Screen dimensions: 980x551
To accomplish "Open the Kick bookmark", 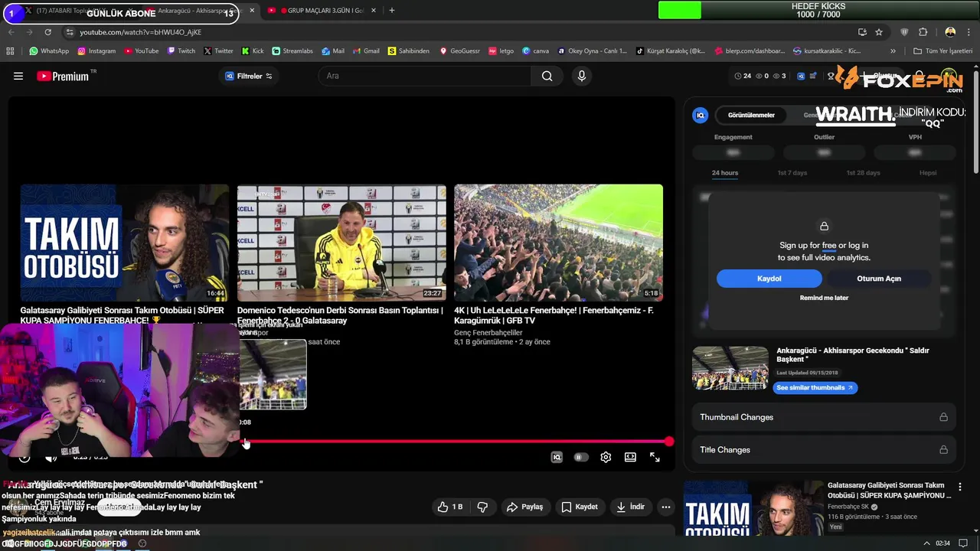I will 253,51.
